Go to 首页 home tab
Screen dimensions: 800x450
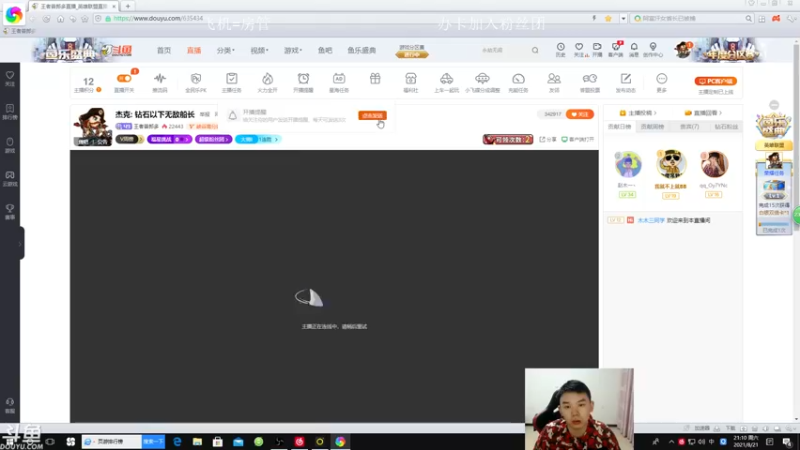point(164,51)
